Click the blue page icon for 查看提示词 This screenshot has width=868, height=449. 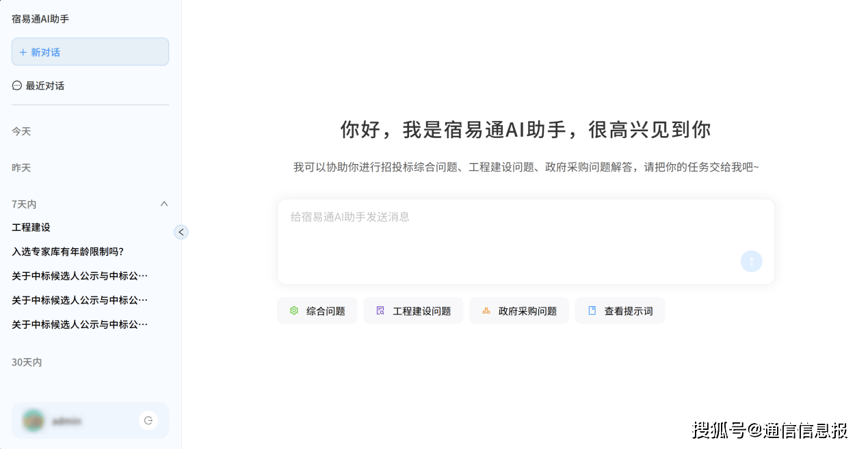tap(592, 310)
